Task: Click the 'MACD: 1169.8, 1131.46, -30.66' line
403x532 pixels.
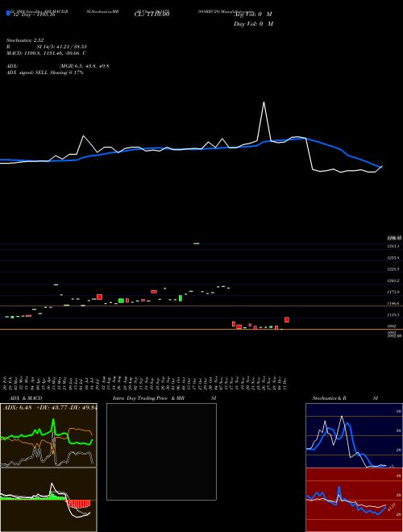Action: point(46,53)
